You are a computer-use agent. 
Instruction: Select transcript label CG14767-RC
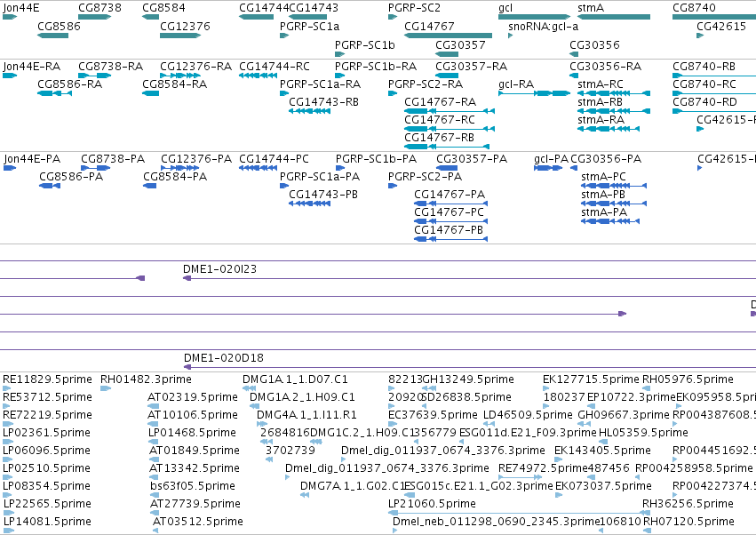coord(440,120)
